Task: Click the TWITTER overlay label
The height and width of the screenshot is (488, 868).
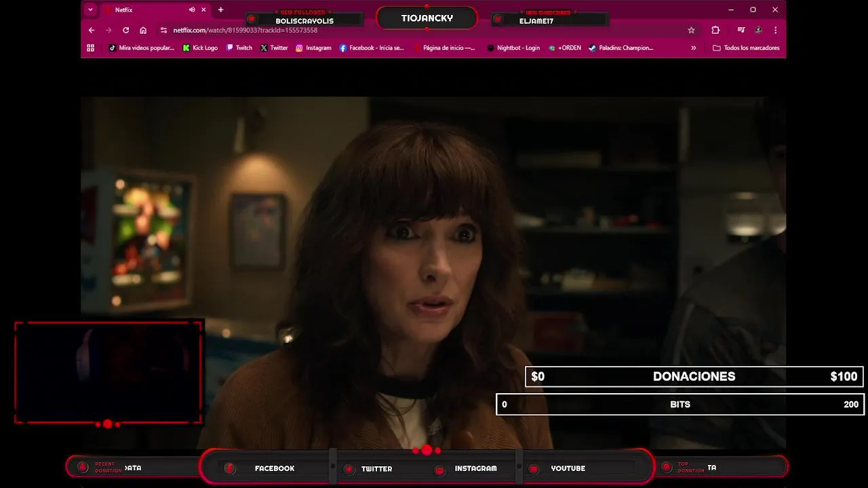Action: [x=376, y=468]
